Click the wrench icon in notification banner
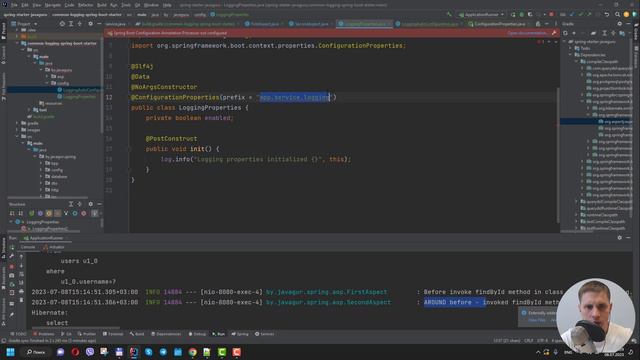Screen dimensions: 640x360 (x=554, y=33)
